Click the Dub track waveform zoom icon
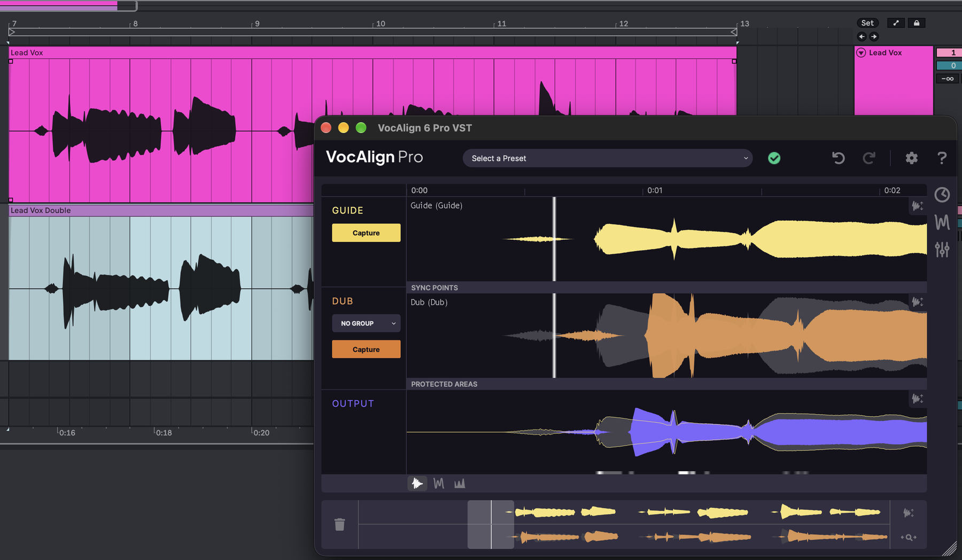Screen dimensions: 962x560 pyautogui.click(x=917, y=302)
